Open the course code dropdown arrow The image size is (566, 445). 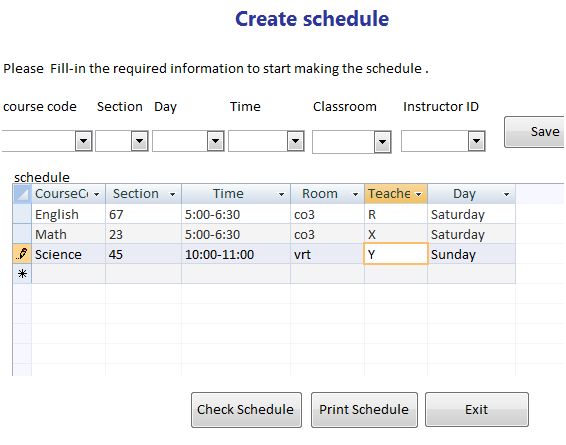(84, 141)
